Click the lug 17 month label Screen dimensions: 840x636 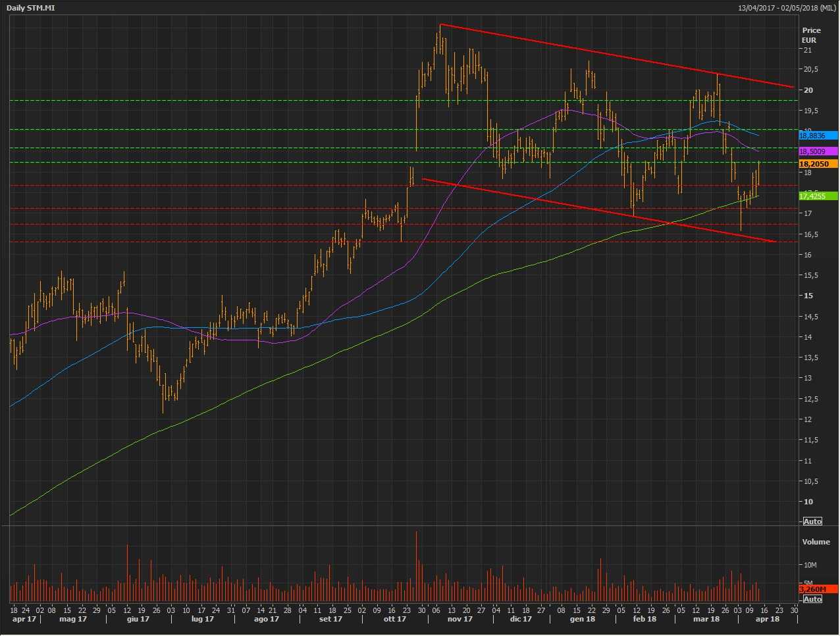click(x=202, y=619)
